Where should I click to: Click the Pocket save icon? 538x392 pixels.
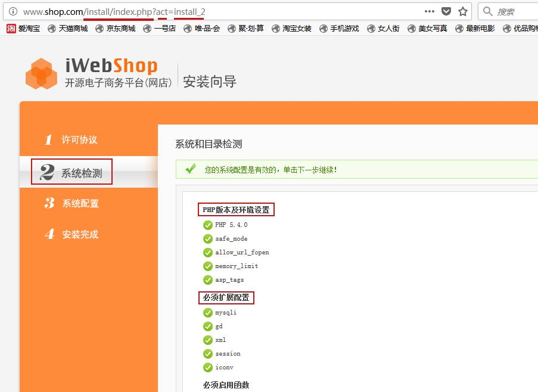[x=446, y=11]
